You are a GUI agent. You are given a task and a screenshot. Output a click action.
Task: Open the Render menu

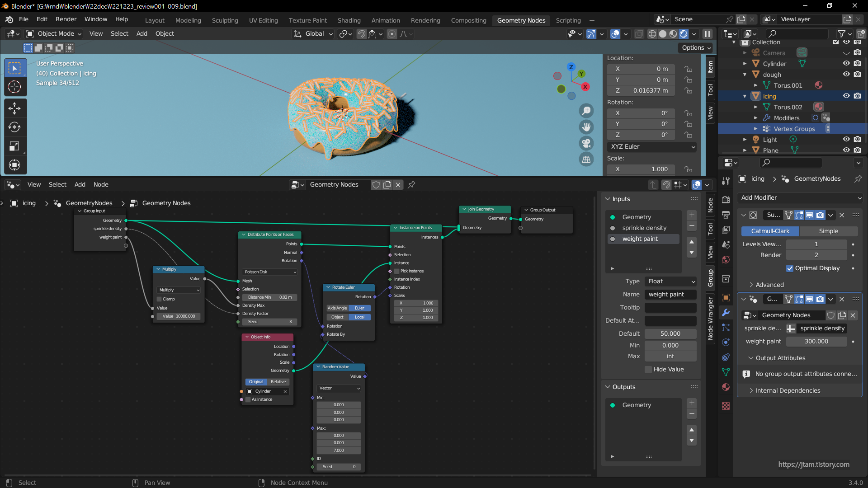click(x=66, y=19)
